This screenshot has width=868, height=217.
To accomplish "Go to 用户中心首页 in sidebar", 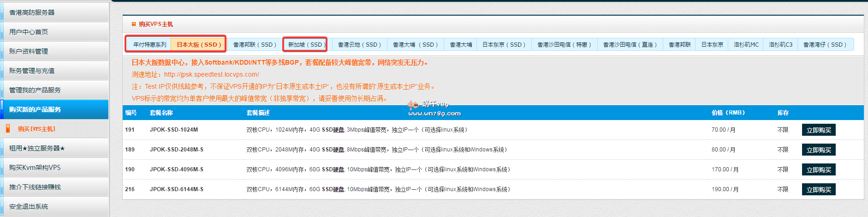I will pos(29,32).
